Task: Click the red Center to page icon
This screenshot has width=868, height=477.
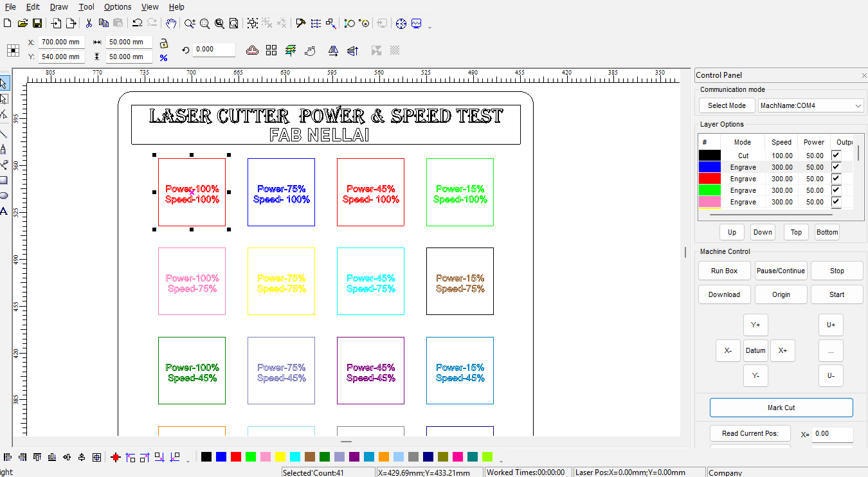Action: [116, 457]
